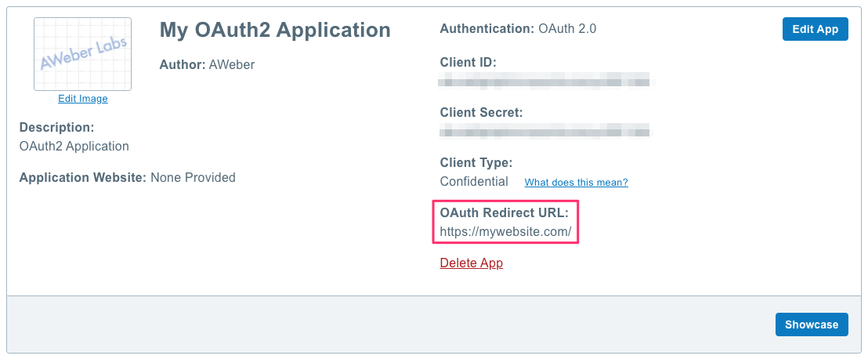Click the 'OAuth2 Application' description text
This screenshot has width=868, height=359.
pos(74,147)
